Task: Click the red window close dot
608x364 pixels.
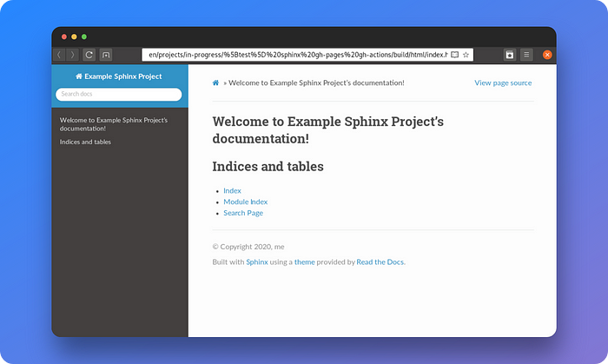Action: click(x=64, y=36)
